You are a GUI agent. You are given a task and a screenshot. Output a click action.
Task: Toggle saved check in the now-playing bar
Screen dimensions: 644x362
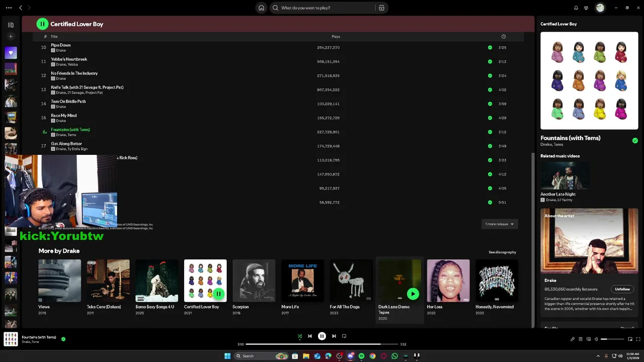coord(63,339)
